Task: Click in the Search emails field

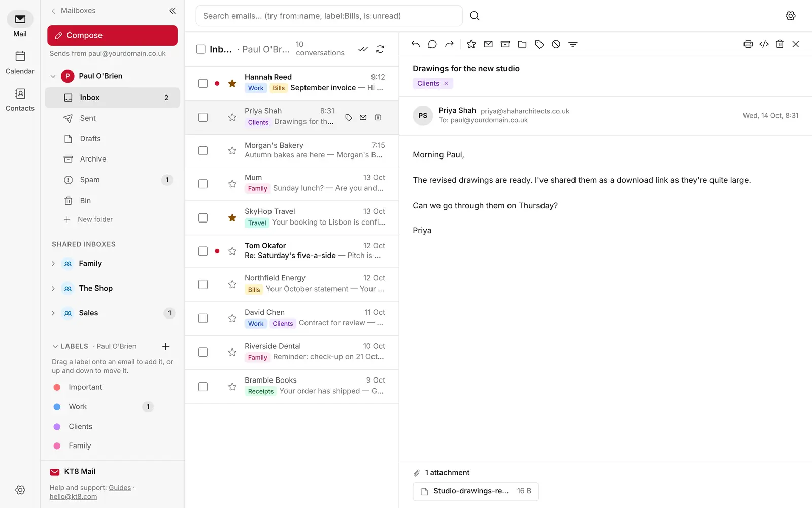Action: click(x=329, y=16)
